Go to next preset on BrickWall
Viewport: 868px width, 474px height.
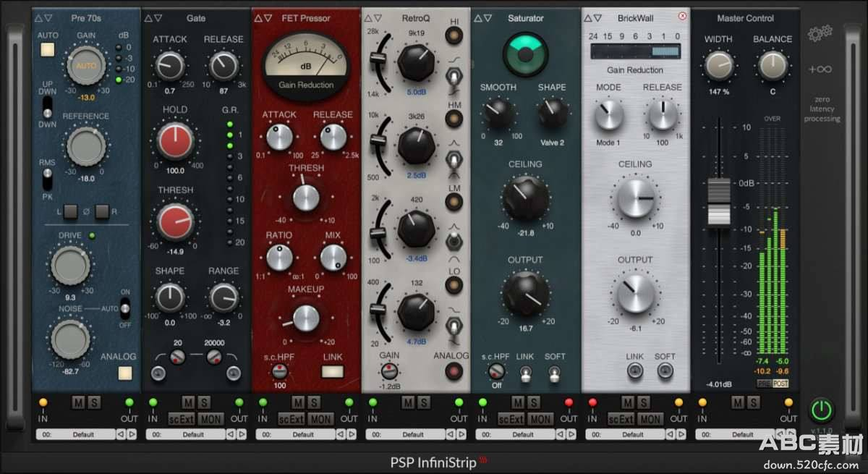pos(680,435)
